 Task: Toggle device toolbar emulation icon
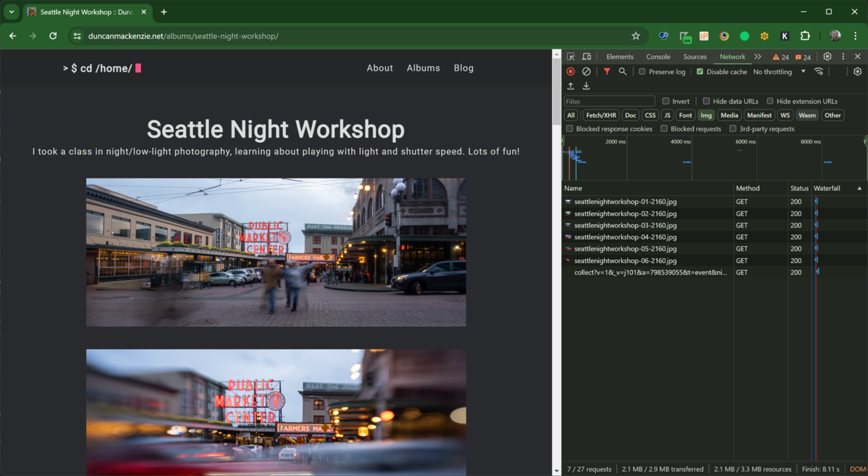[587, 57]
